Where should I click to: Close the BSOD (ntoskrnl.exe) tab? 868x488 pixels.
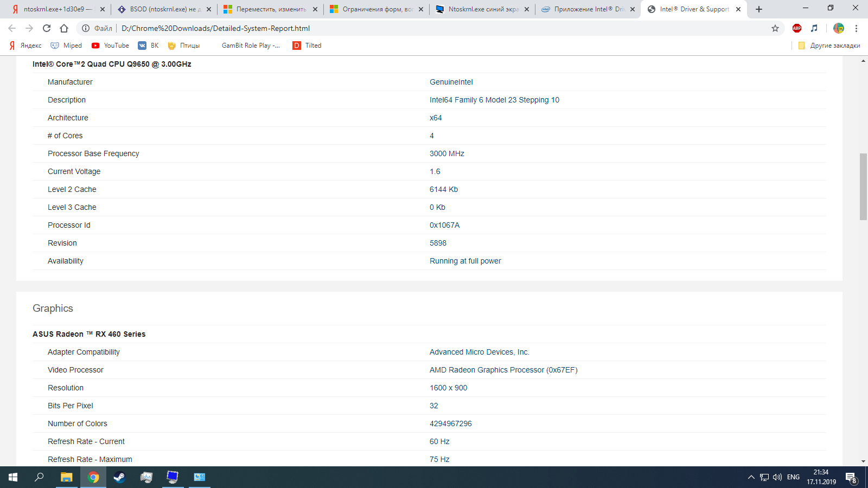pos(209,9)
